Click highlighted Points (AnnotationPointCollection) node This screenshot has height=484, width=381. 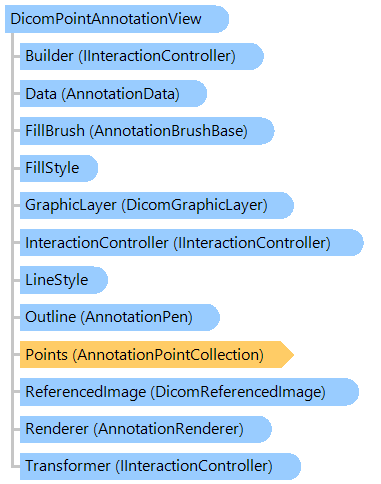[157, 355]
